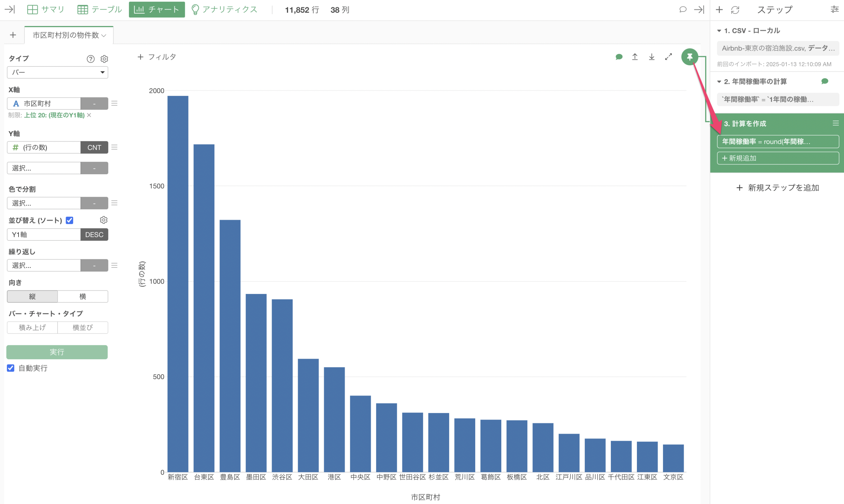
Task: Open Airbnb-東京の宿泊施設.csv data source
Action: (x=778, y=48)
